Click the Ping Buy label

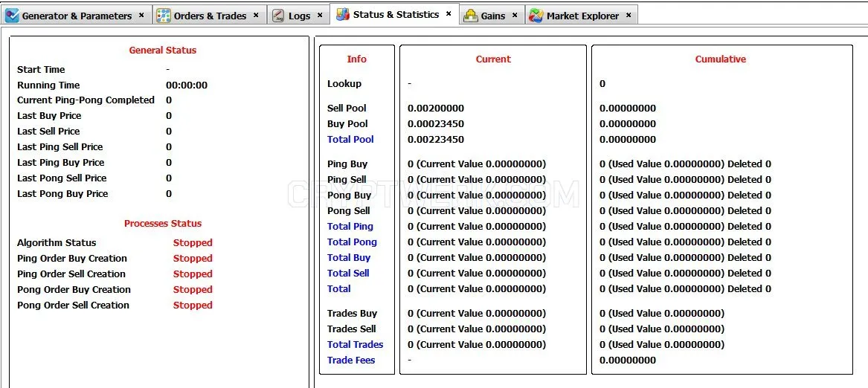pyautogui.click(x=347, y=164)
